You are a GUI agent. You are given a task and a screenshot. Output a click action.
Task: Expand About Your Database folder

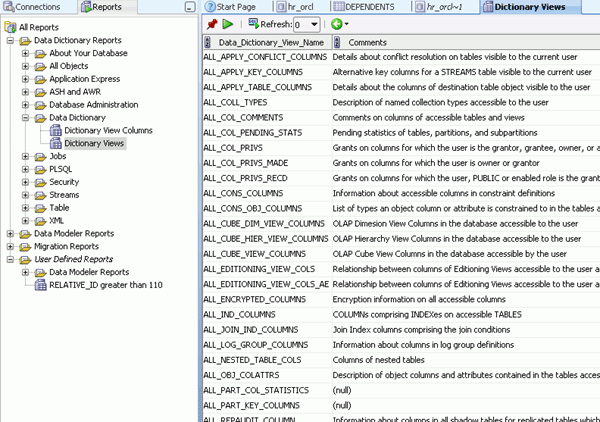point(25,53)
